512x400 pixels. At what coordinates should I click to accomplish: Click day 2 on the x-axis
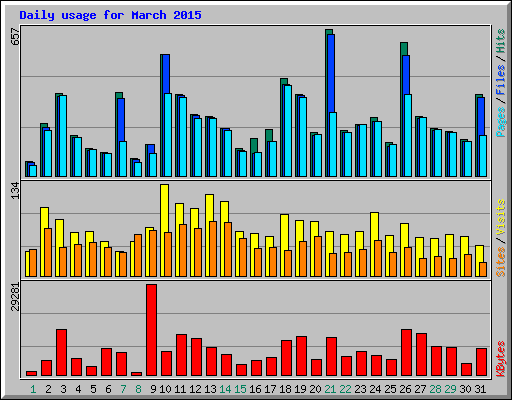48,389
